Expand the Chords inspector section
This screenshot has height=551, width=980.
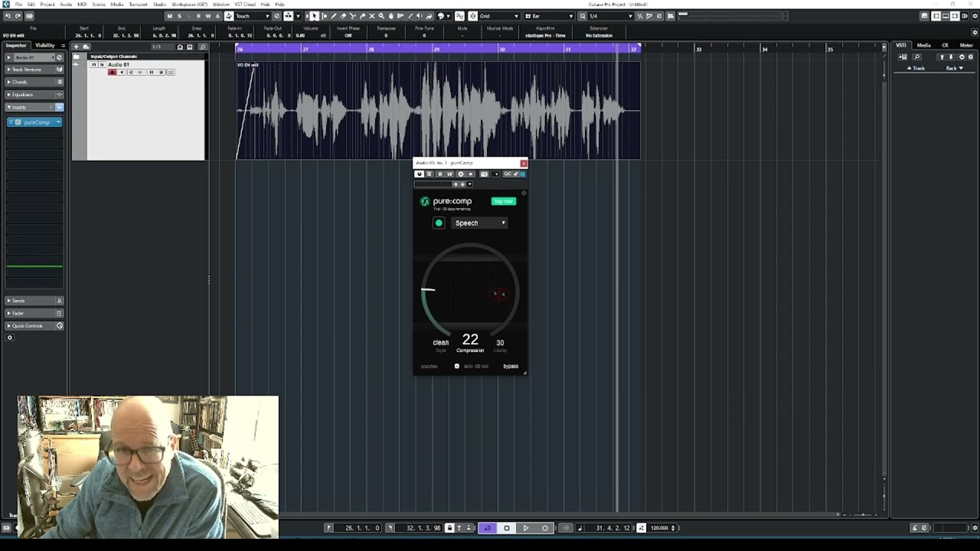34,82
